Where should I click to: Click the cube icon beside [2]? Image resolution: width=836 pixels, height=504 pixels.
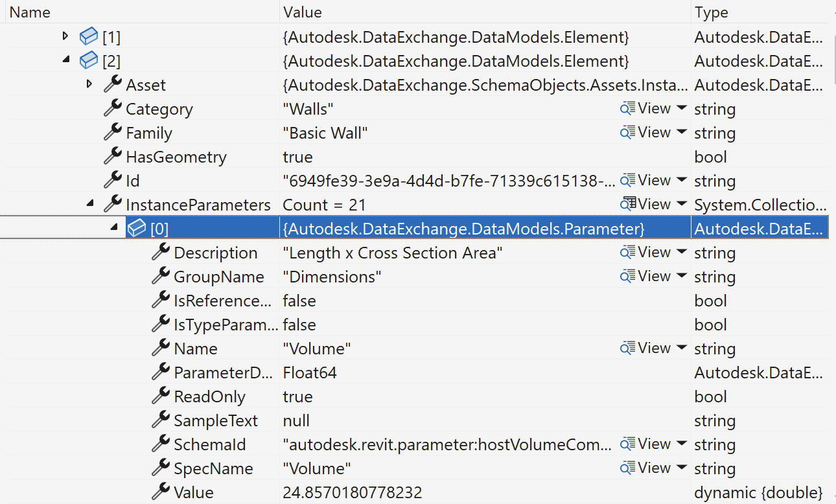tap(88, 62)
